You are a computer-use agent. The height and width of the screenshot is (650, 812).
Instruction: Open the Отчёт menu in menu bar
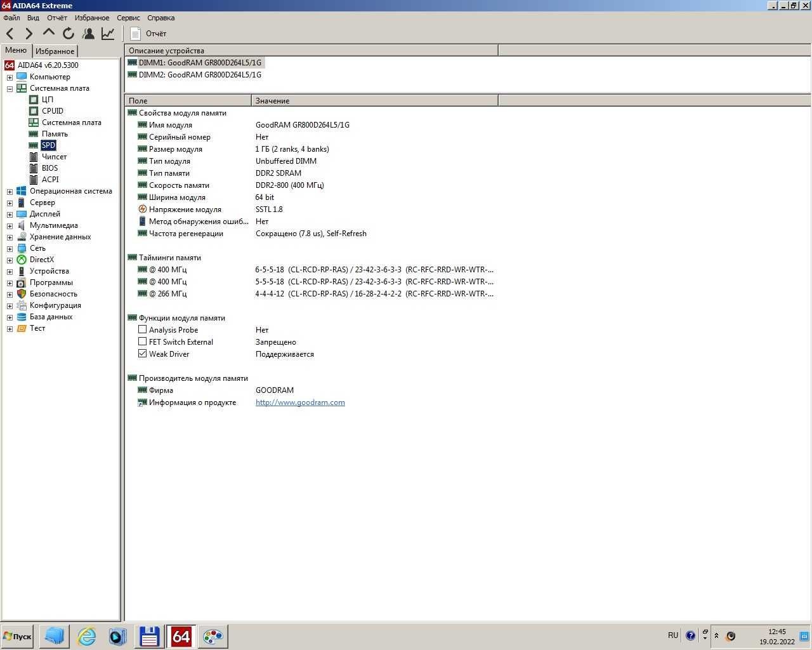pos(56,18)
